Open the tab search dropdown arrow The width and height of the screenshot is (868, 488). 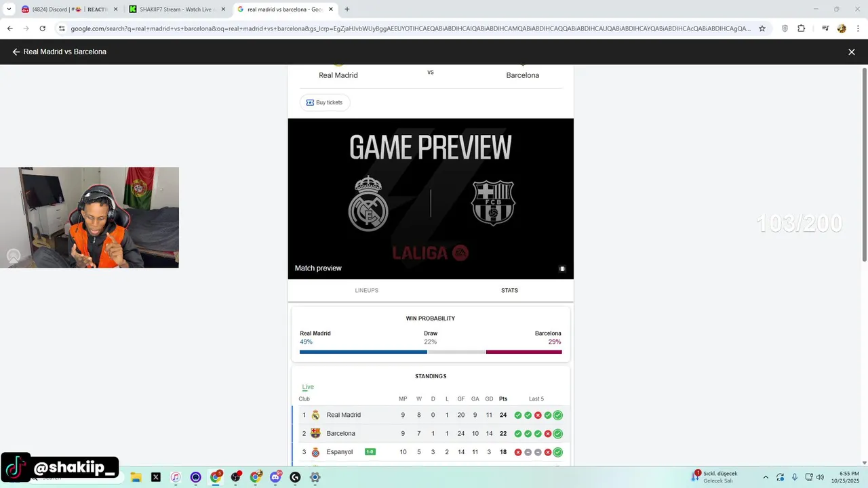[9, 9]
